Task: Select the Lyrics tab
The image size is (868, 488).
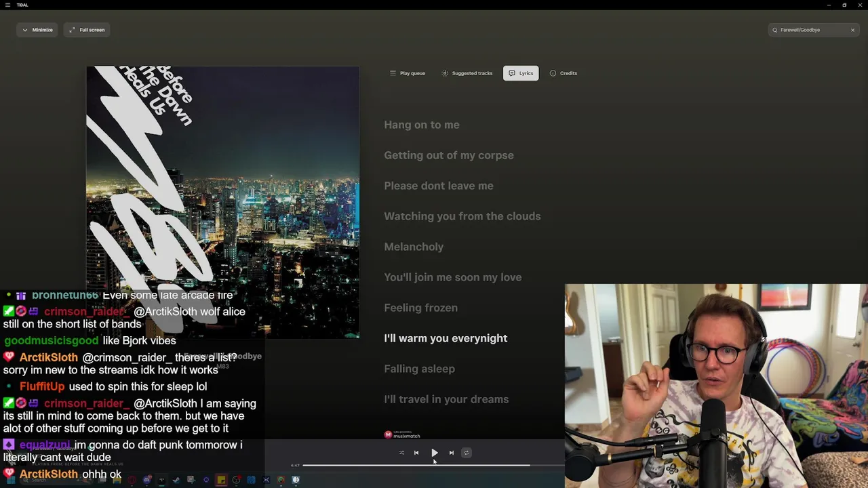Action: (x=521, y=73)
